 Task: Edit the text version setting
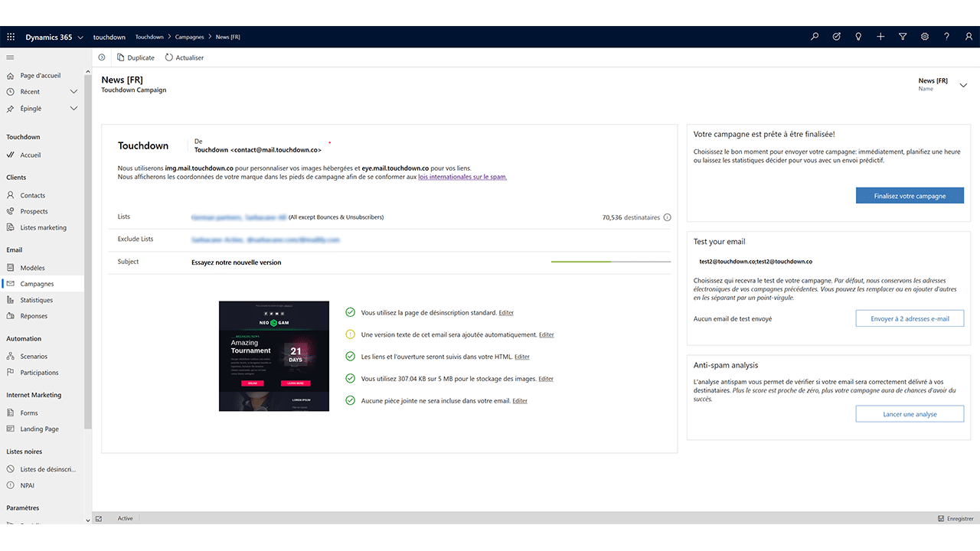pos(547,335)
